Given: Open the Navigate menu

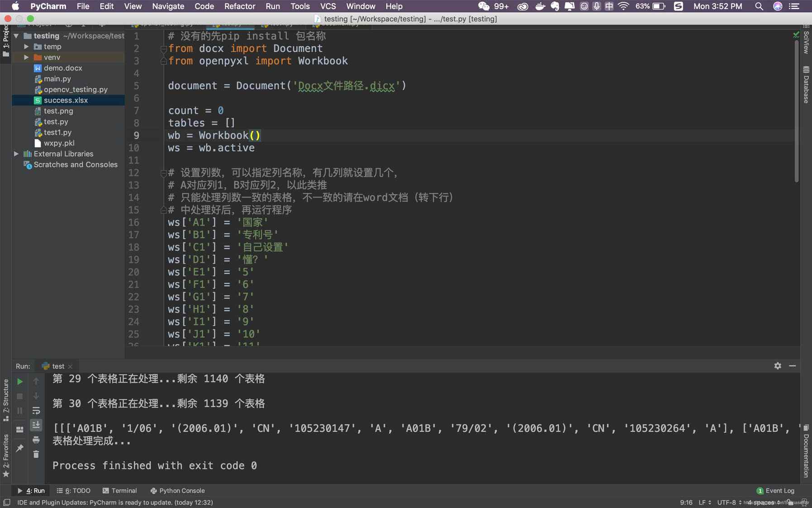Looking at the screenshot, I should click(168, 6).
